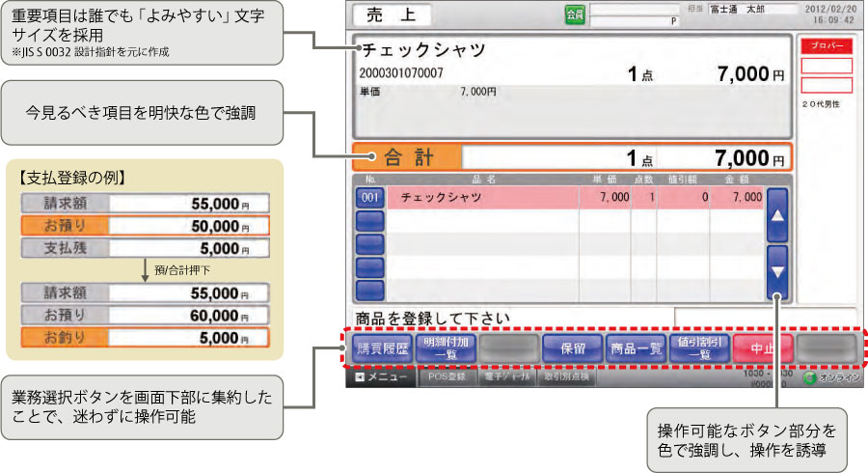Screen dimensions: 868x473
Task: Open the メニュー menu button
Action: [379, 377]
